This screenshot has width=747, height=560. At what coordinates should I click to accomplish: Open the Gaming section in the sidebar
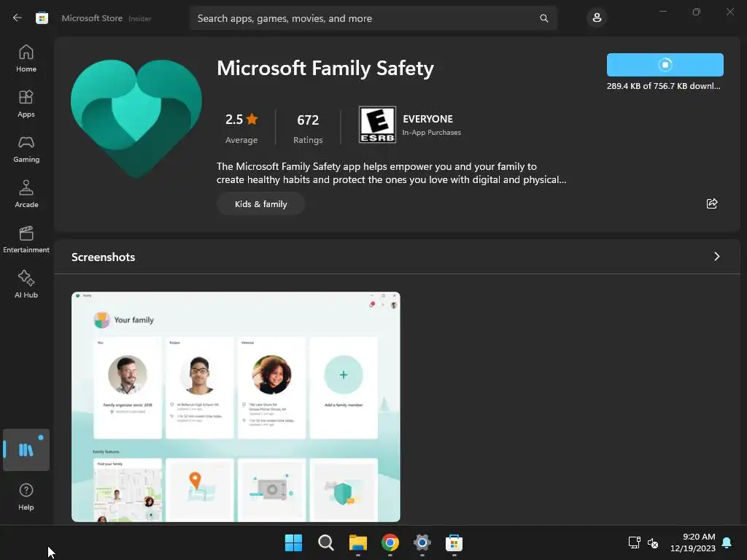26,149
